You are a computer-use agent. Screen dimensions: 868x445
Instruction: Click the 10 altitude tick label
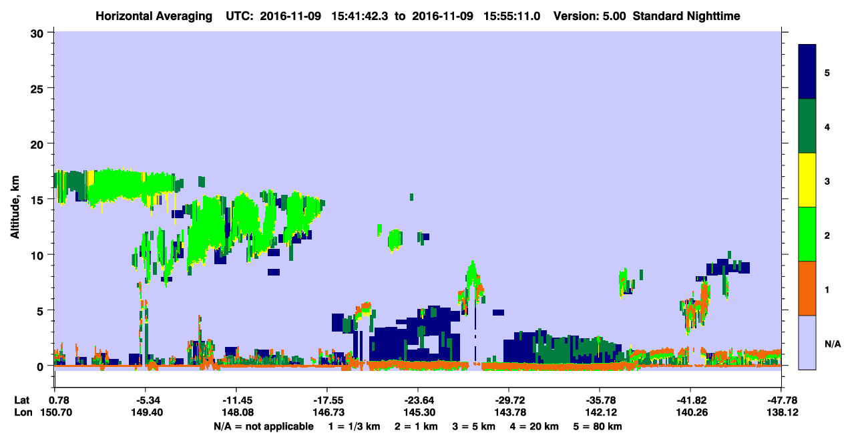[39, 255]
